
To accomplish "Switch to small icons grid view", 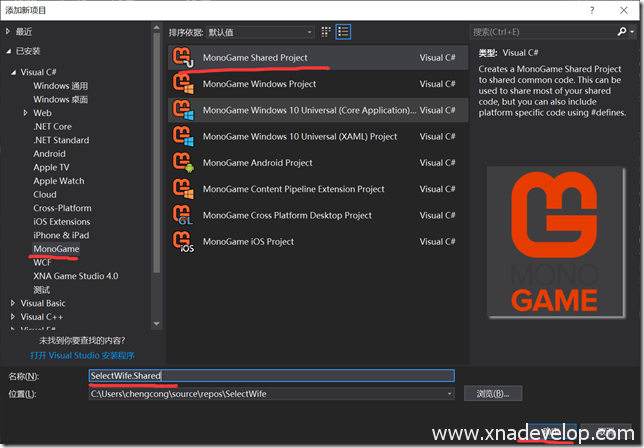I will pos(328,31).
